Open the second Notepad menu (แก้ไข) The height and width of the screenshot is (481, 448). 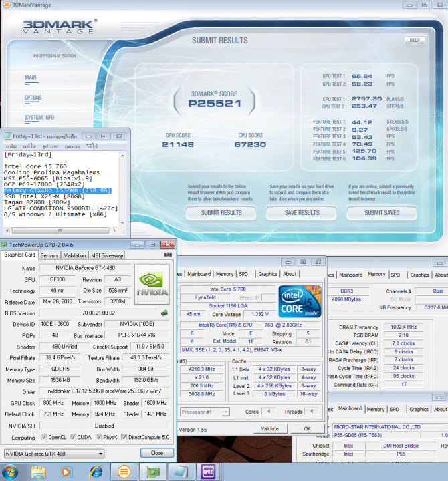[x=29, y=146]
